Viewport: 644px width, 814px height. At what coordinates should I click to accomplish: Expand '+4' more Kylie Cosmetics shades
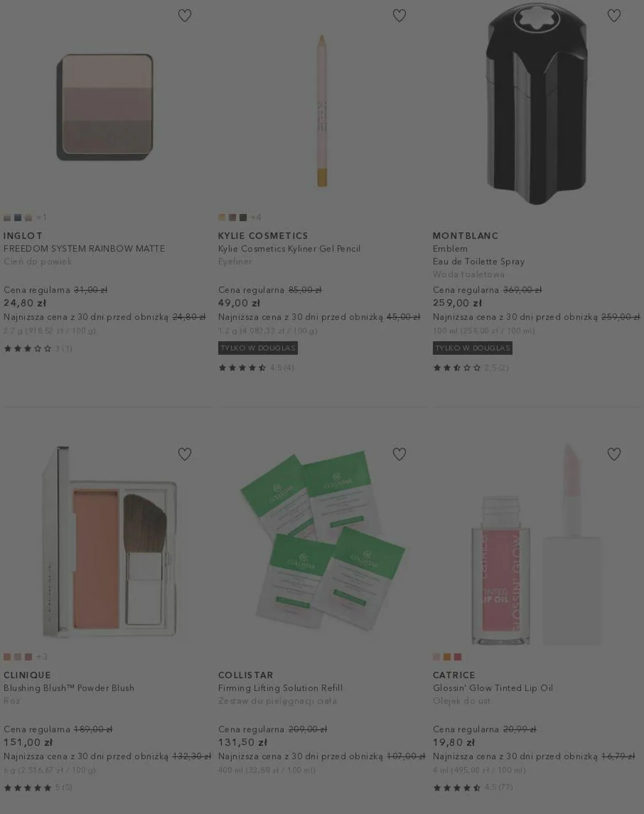tap(256, 217)
